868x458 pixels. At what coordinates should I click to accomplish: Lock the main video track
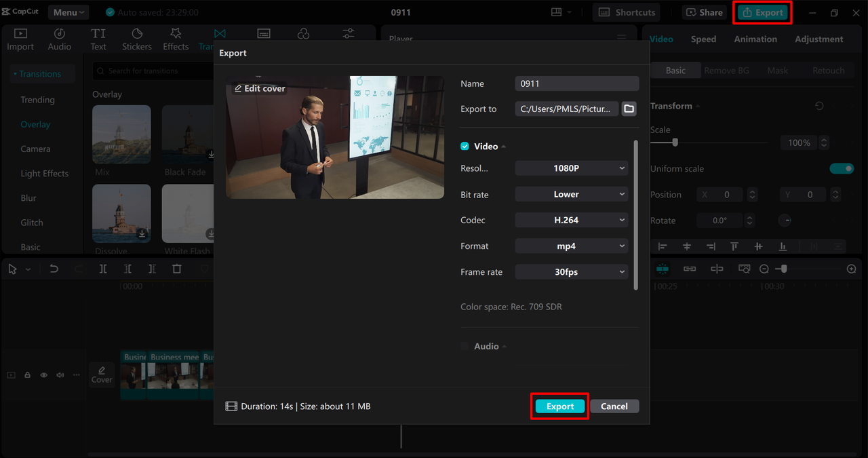(x=28, y=375)
